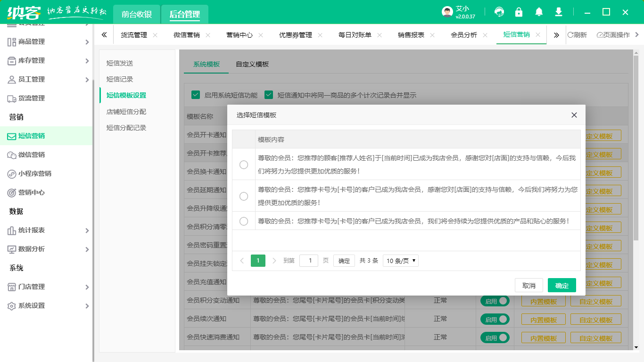644x362 pixels.
Task: Confirm template selection with 确定
Action: (561, 285)
